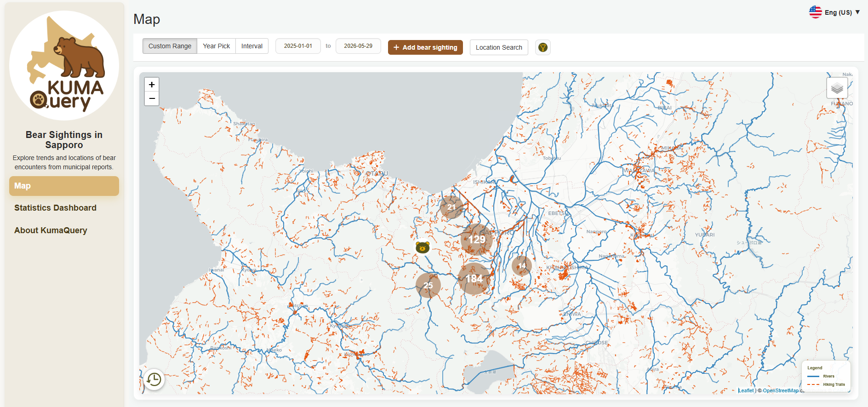Click the history clock icon on map
868x407 pixels.
(x=154, y=379)
